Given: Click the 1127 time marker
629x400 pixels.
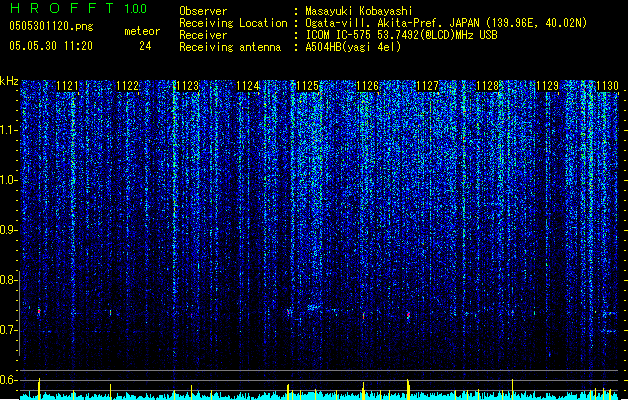Looking at the screenshot, I should coord(428,86).
